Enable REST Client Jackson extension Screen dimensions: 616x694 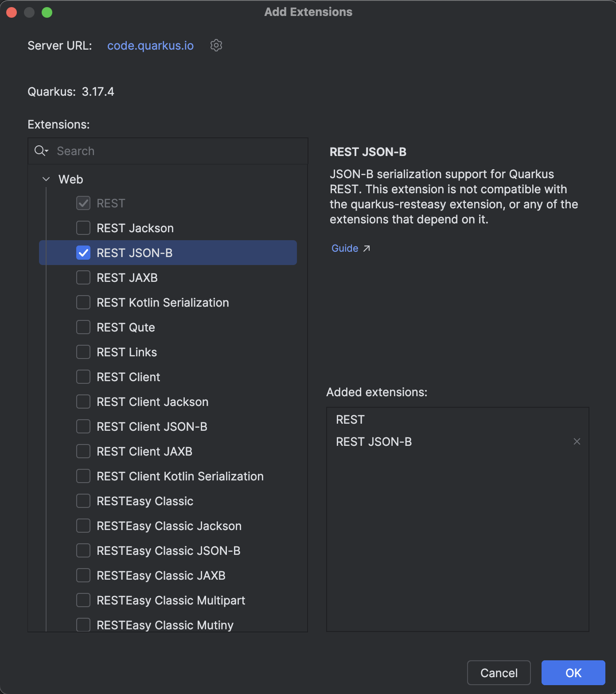[83, 402]
